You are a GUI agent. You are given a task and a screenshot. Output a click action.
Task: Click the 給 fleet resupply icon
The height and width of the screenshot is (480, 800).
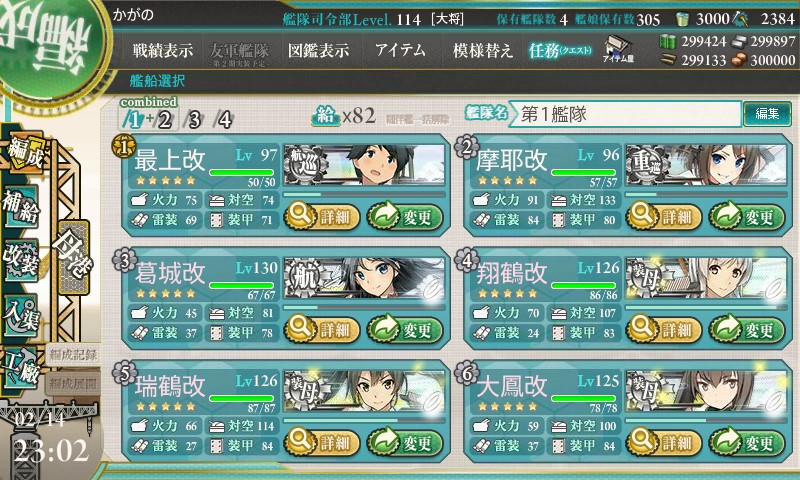point(325,117)
